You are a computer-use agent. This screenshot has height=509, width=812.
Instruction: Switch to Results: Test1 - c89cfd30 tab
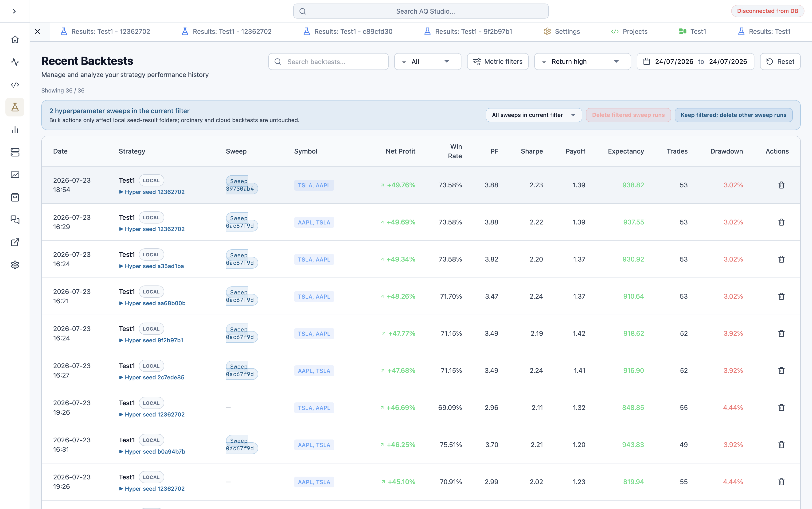(x=348, y=32)
